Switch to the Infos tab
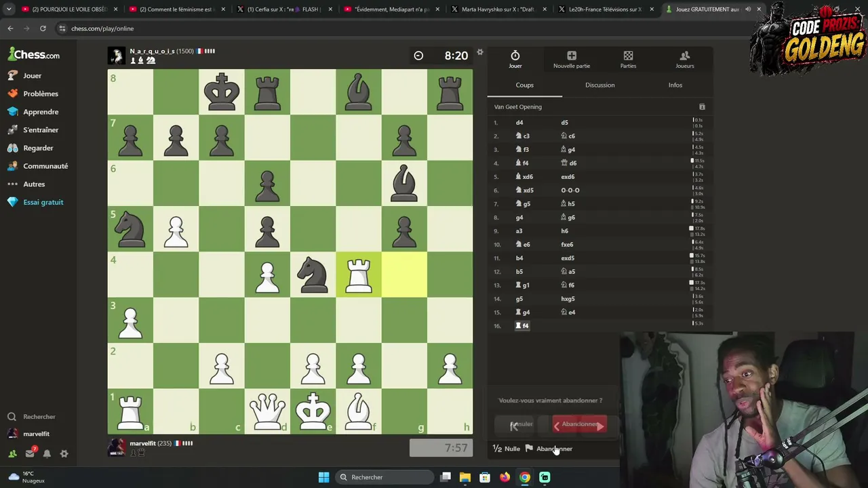 coord(675,85)
